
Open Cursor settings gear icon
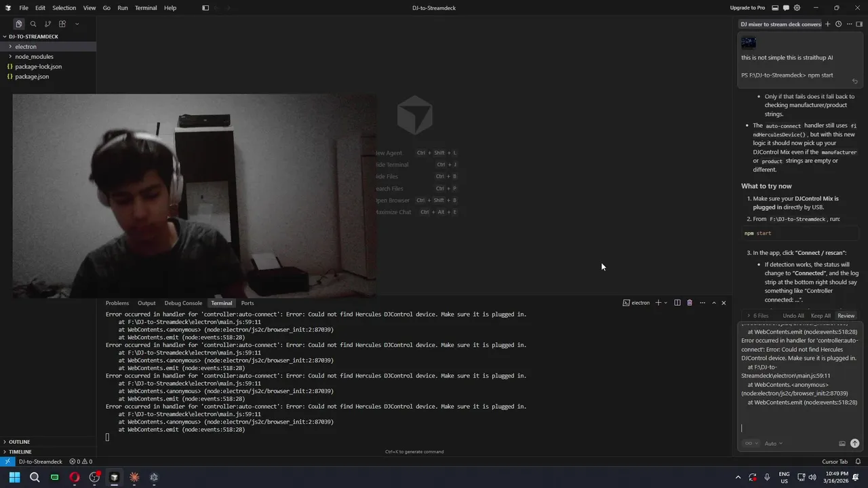point(797,7)
